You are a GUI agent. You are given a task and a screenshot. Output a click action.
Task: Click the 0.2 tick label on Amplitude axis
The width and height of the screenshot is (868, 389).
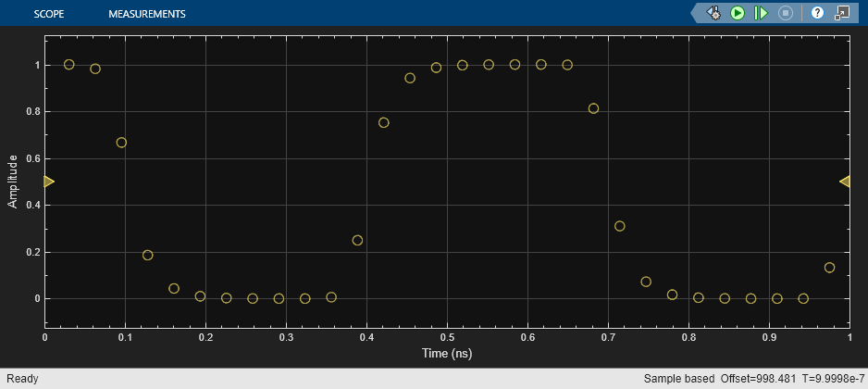(32, 252)
